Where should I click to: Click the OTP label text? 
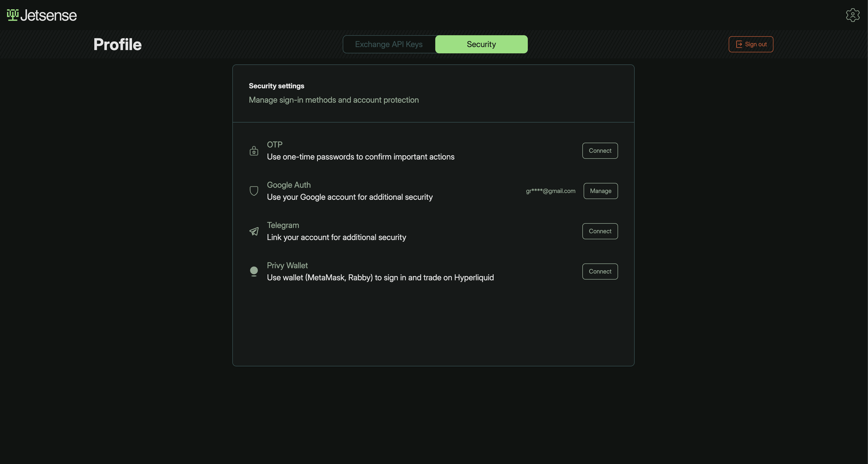[x=275, y=145]
